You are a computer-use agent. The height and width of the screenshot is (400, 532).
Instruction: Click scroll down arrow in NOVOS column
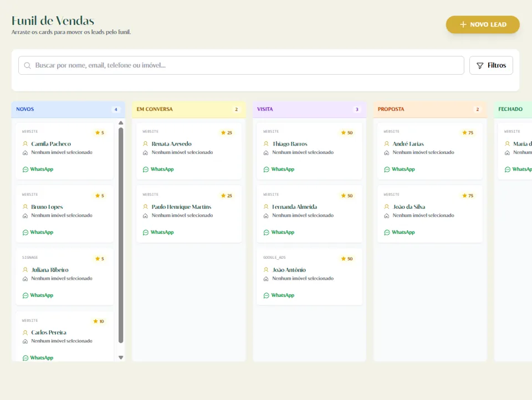click(121, 357)
